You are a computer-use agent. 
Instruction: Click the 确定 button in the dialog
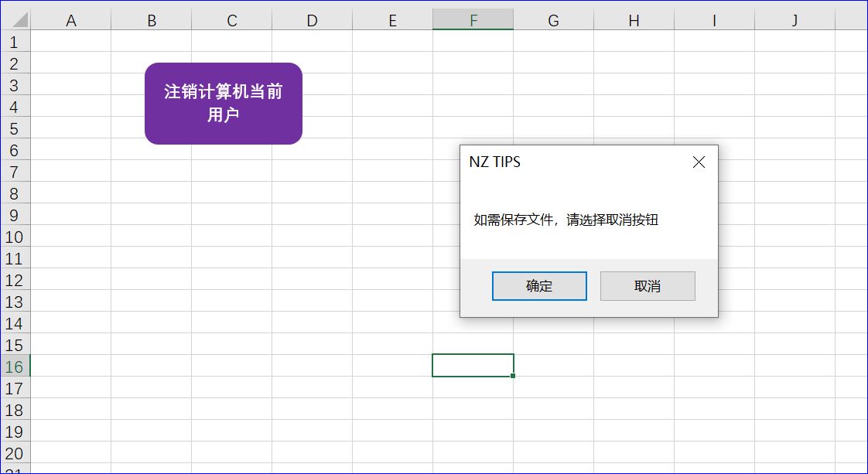pyautogui.click(x=539, y=286)
